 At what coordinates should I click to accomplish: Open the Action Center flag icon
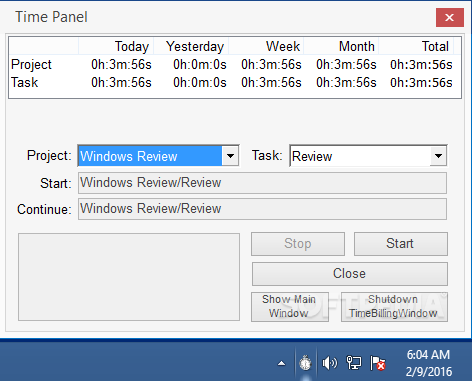point(378,363)
